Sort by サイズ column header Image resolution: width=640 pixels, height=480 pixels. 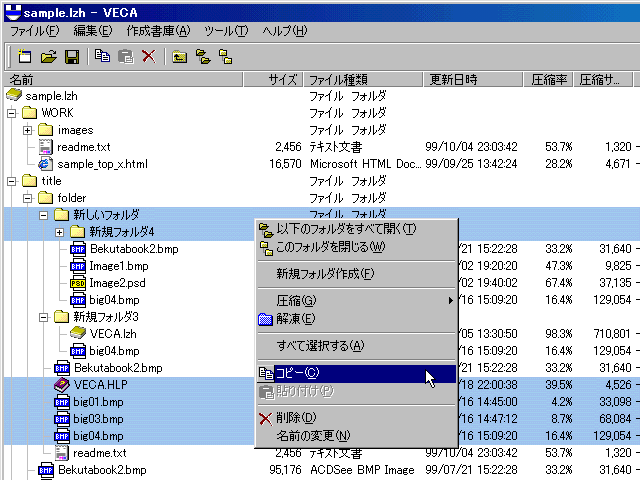click(273, 80)
